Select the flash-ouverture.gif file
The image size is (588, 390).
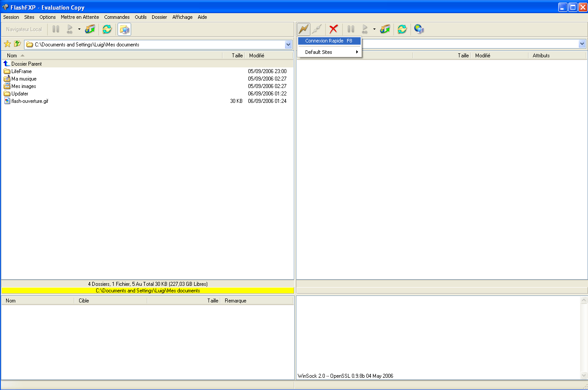tap(30, 101)
